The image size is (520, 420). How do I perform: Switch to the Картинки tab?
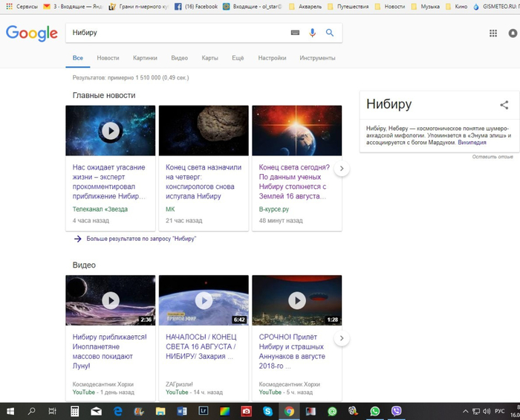click(x=145, y=58)
